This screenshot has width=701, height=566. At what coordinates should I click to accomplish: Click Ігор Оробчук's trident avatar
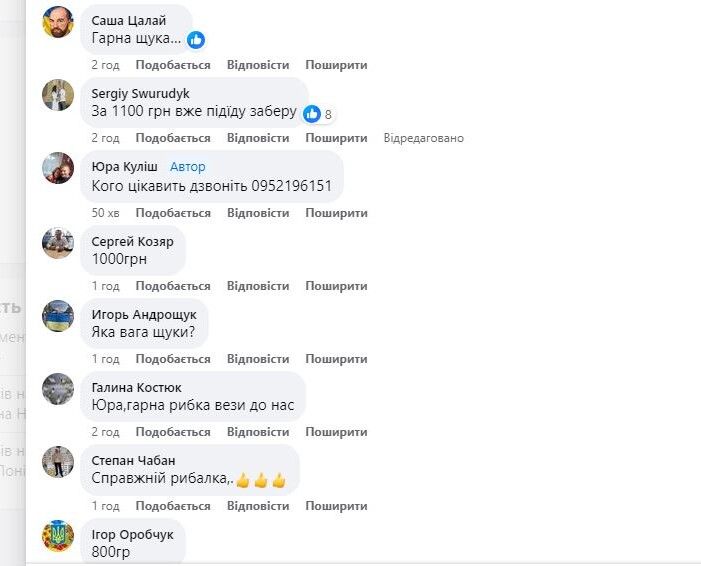pyautogui.click(x=58, y=535)
